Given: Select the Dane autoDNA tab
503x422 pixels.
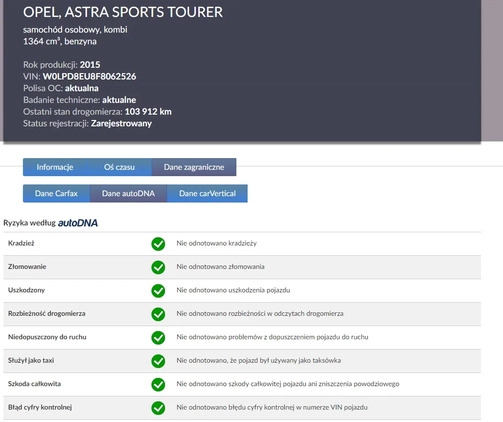Looking at the screenshot, I should click(128, 193).
